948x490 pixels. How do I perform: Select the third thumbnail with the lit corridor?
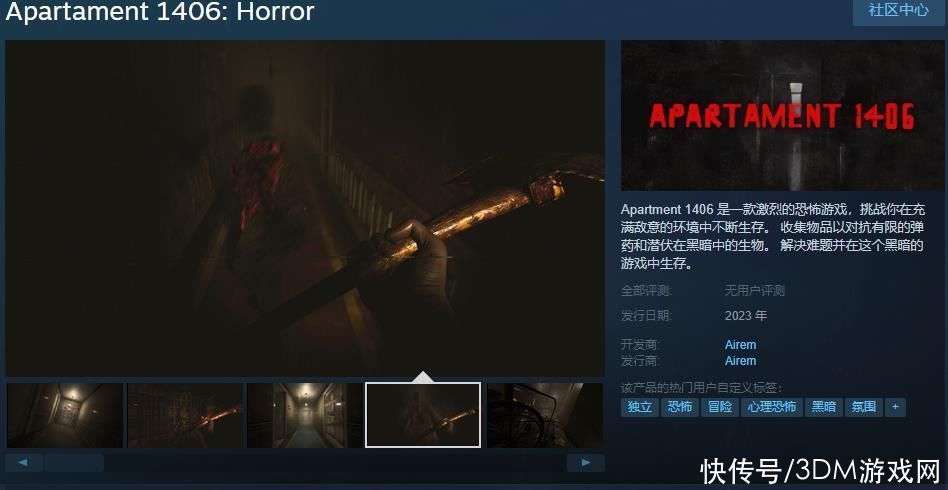[x=305, y=415]
